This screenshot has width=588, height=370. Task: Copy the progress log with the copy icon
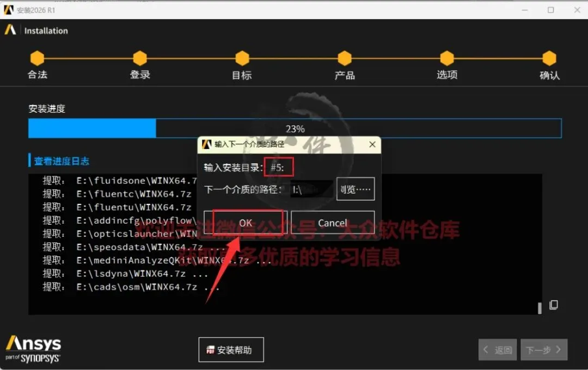(x=554, y=305)
